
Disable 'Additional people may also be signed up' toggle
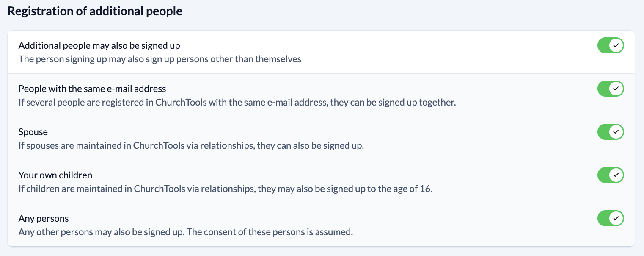pos(610,45)
